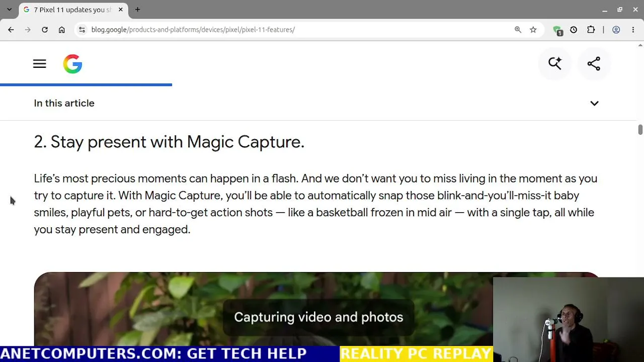644x362 pixels.
Task: Go back to the previous page
Action: [11, 30]
